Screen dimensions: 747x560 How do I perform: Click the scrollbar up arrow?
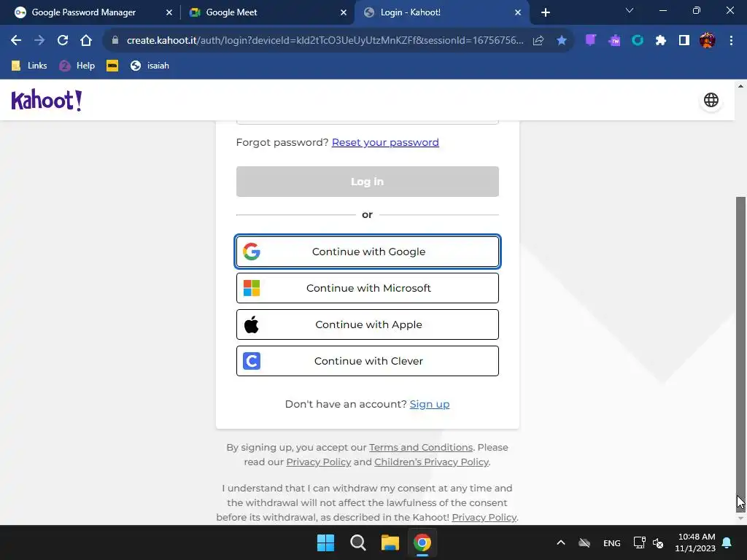click(740, 86)
